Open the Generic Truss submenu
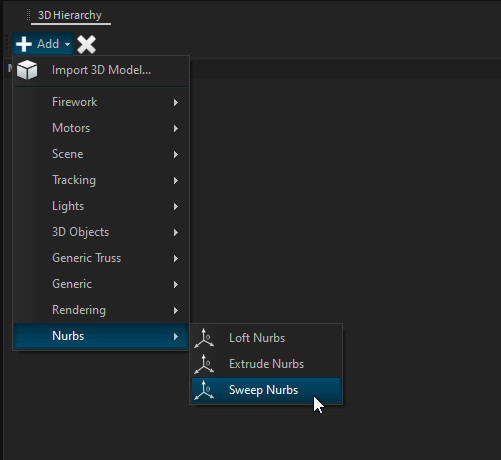This screenshot has height=460, width=501. (x=101, y=258)
